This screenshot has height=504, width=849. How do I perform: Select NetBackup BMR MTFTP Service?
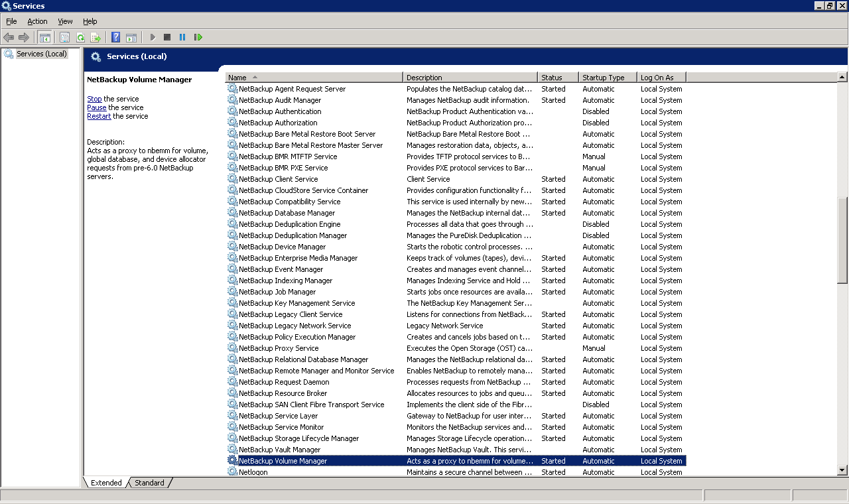(x=456, y=157)
